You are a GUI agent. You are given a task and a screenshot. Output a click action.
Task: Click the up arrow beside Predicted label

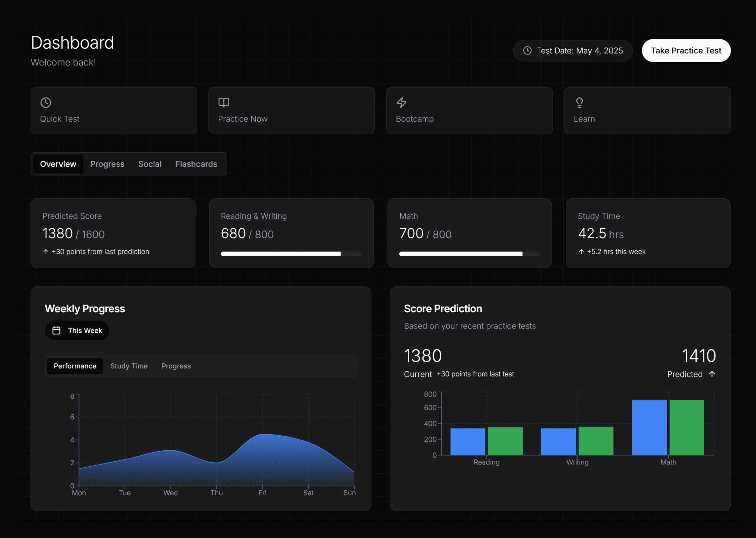click(712, 374)
